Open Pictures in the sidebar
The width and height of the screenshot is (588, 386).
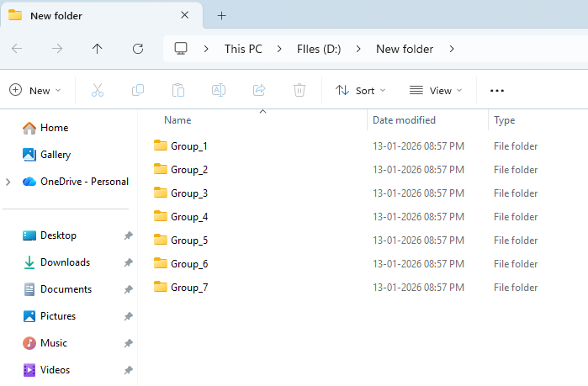(58, 316)
